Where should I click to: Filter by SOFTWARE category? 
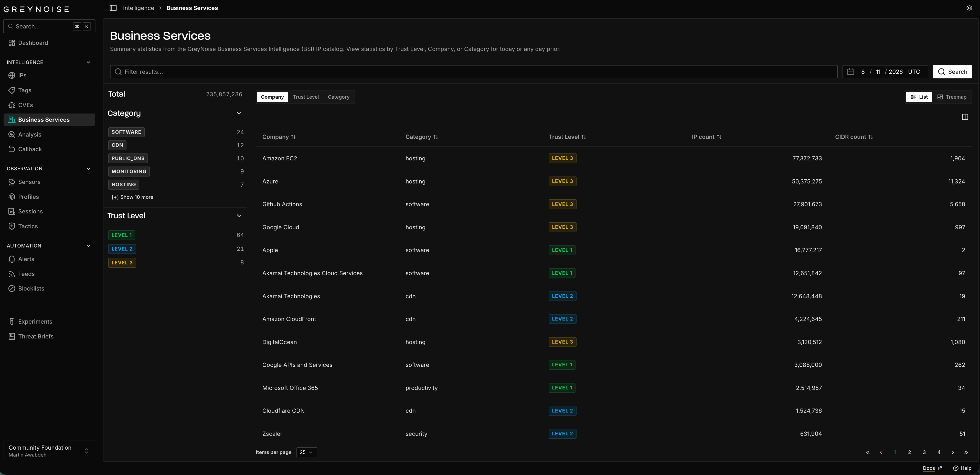[x=126, y=132]
